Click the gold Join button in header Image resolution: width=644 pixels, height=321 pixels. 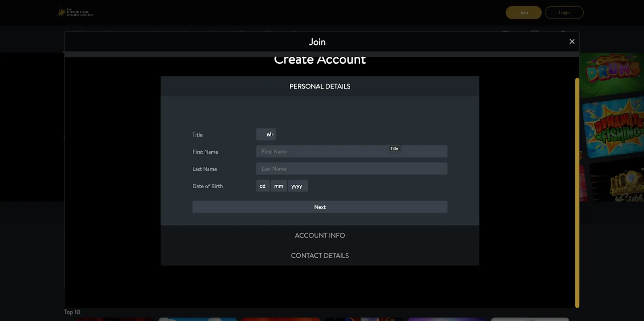click(523, 12)
